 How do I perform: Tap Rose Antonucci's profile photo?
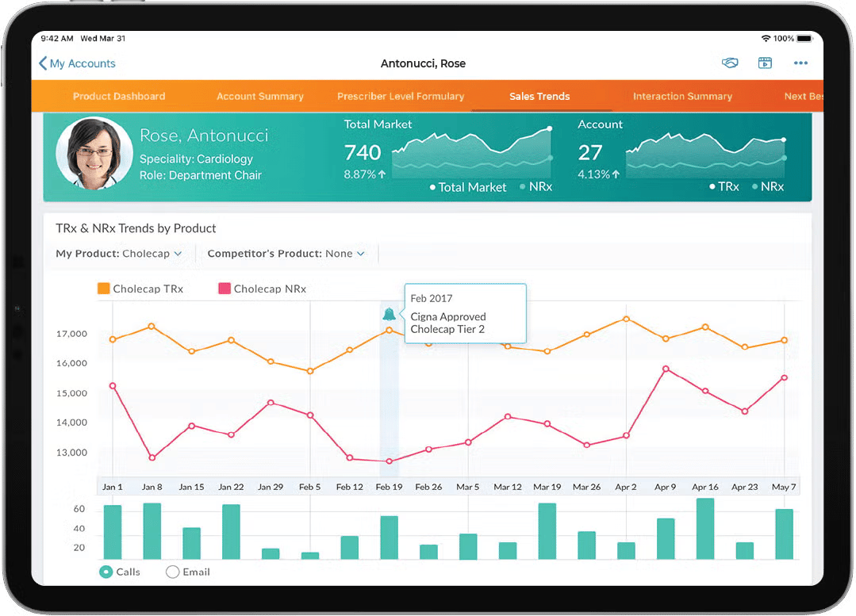pos(94,154)
